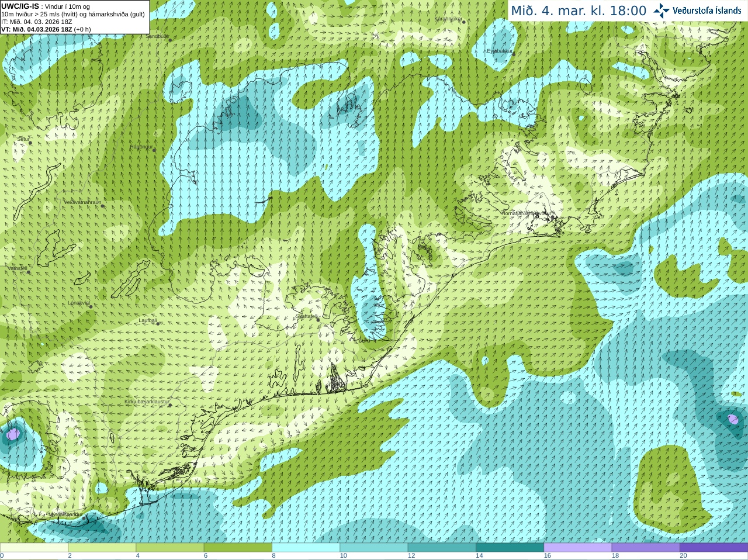This screenshot has width=748, height=560.
Task: Select the 18–20 m/s legend color
Action: tap(646, 548)
